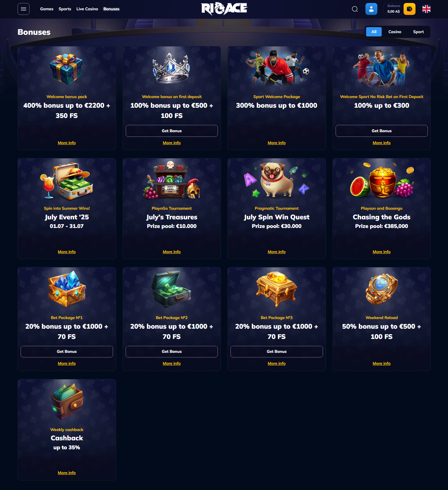Switch to the Sport filter
Screen dimensions: 448x490
pos(418,32)
